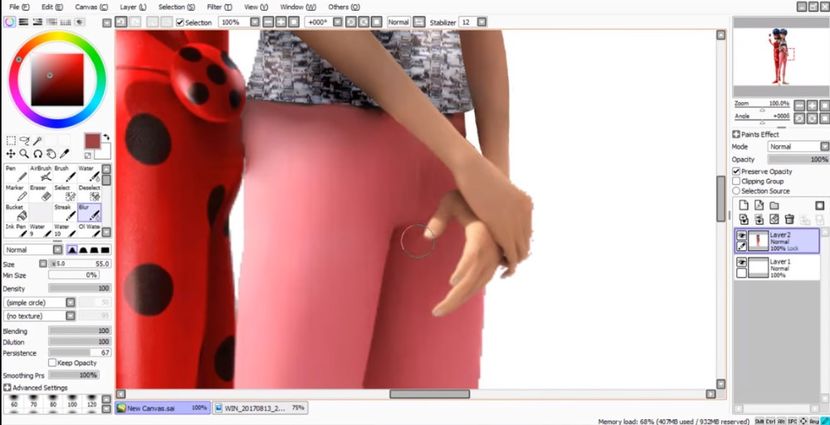
Task: Select the Pen tool
Action: 16,174
